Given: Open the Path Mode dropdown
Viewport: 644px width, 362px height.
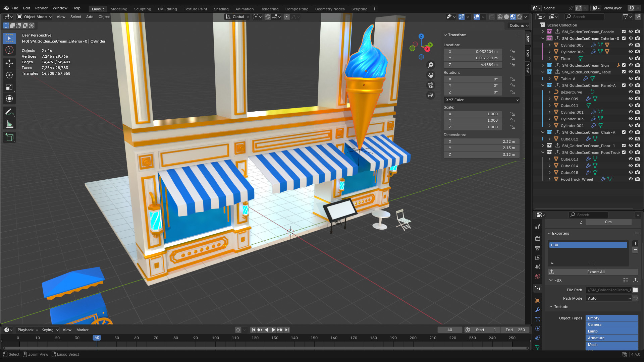Looking at the screenshot, I should pos(608,298).
